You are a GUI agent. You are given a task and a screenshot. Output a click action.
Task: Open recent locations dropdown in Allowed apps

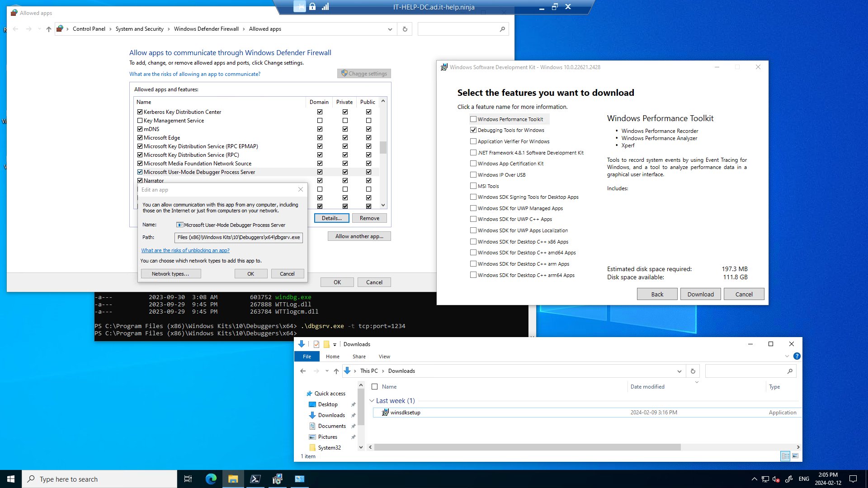[39, 29]
